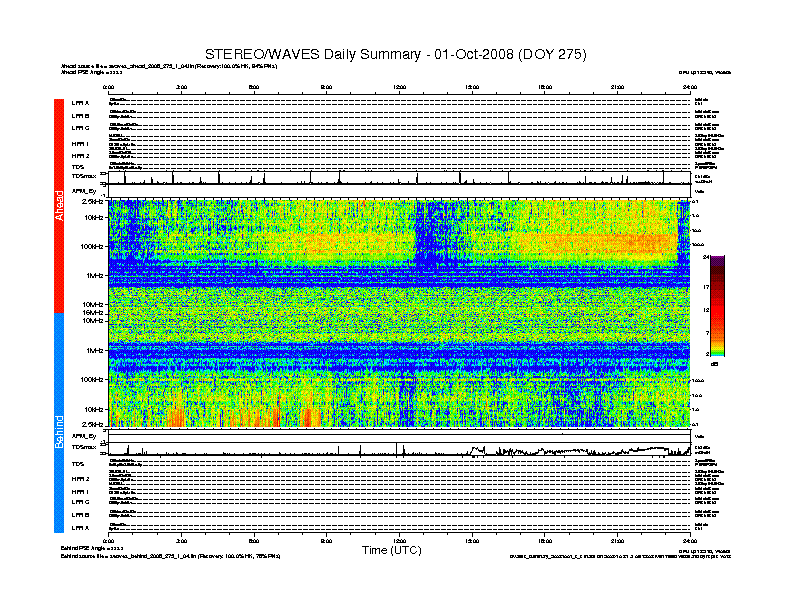Select the red "Ahead" spacecraft bar

[x=59, y=206]
